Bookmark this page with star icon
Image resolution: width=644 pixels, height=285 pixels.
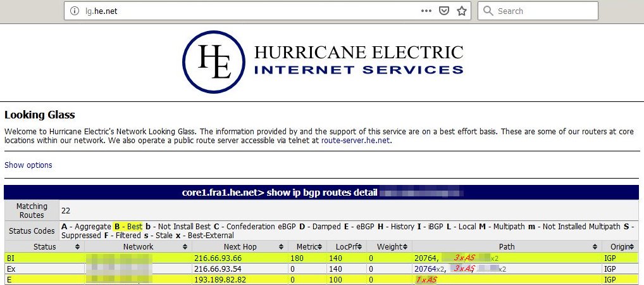462,11
